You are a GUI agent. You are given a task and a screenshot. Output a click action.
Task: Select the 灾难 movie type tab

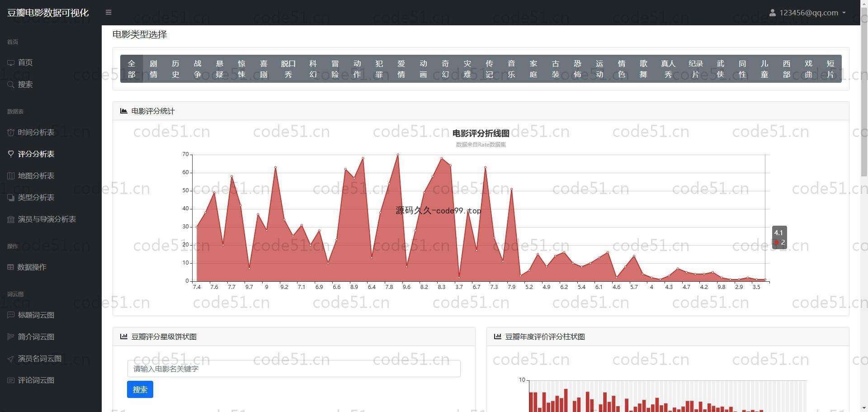pos(467,69)
